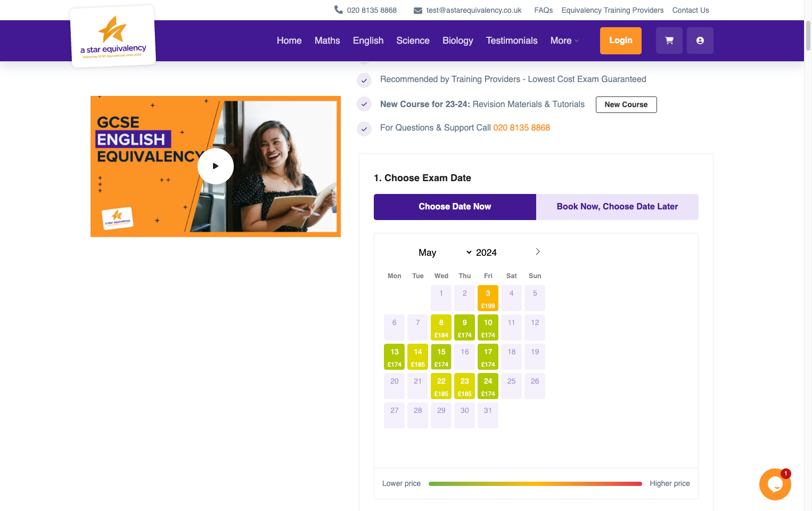Click the New Course button
Viewport: 812px width, 511px height.
(x=626, y=104)
